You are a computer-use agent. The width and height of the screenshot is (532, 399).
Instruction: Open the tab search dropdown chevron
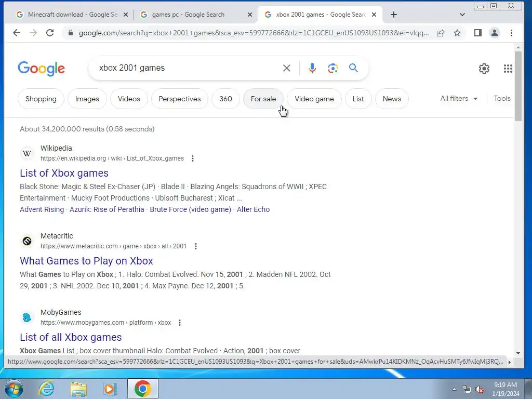click(462, 15)
